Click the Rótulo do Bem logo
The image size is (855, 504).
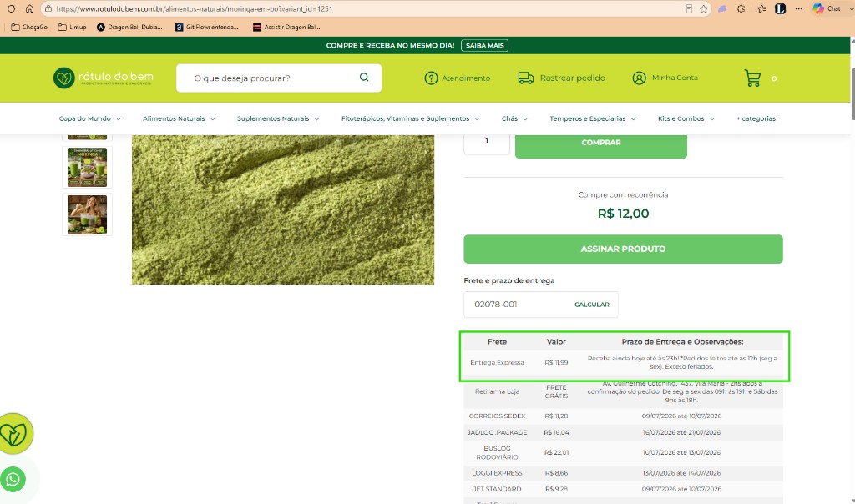pos(103,78)
